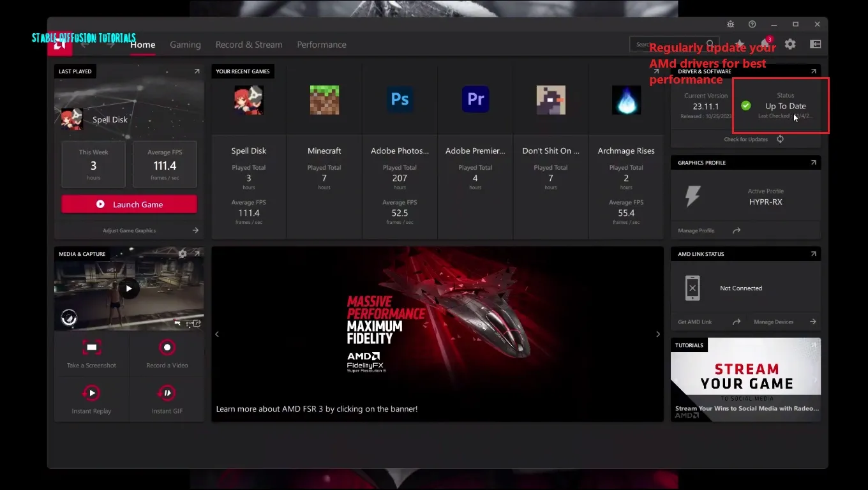Click share icon on media thumbnail
The width and height of the screenshot is (868, 490).
point(197,323)
